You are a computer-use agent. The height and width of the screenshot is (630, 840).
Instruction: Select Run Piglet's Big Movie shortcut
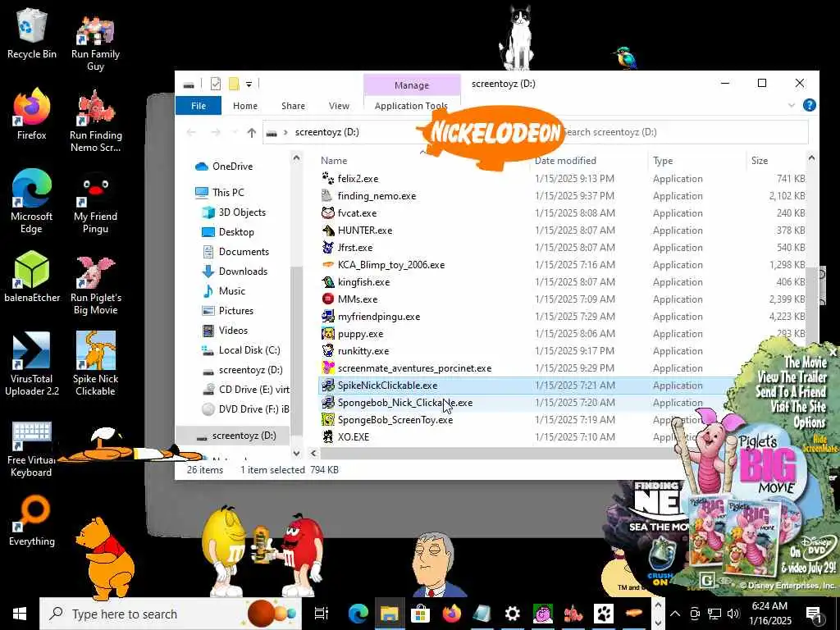tap(95, 285)
